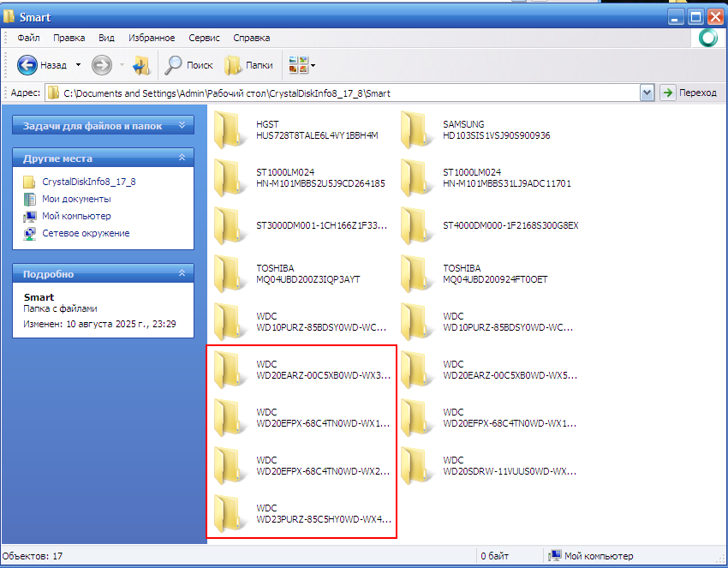Maximize the Smart window

click(x=695, y=18)
